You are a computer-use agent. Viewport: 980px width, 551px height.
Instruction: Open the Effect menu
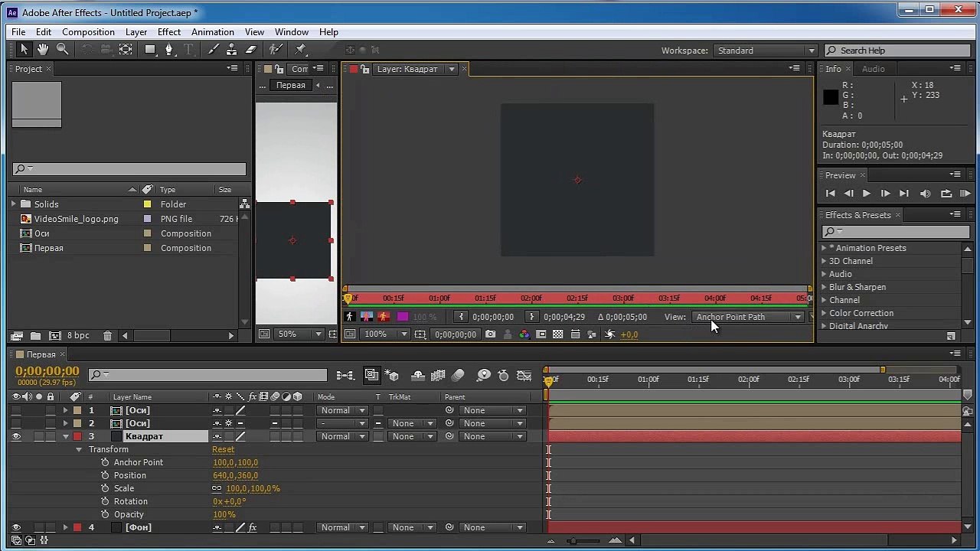click(169, 32)
